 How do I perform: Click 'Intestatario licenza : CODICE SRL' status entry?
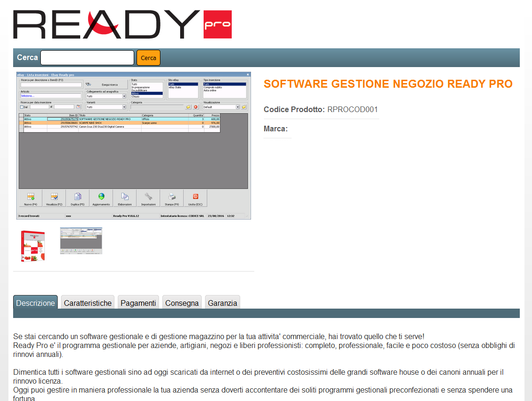[182, 216]
